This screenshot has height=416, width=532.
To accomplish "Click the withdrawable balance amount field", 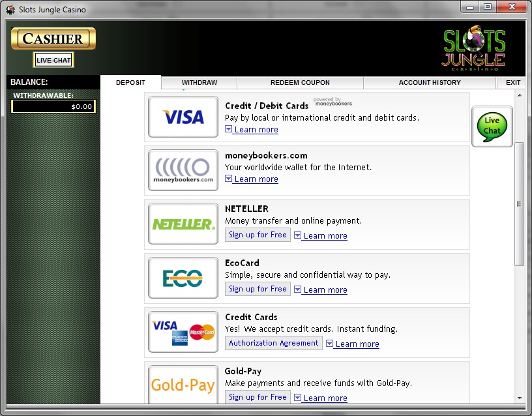I will [53, 106].
